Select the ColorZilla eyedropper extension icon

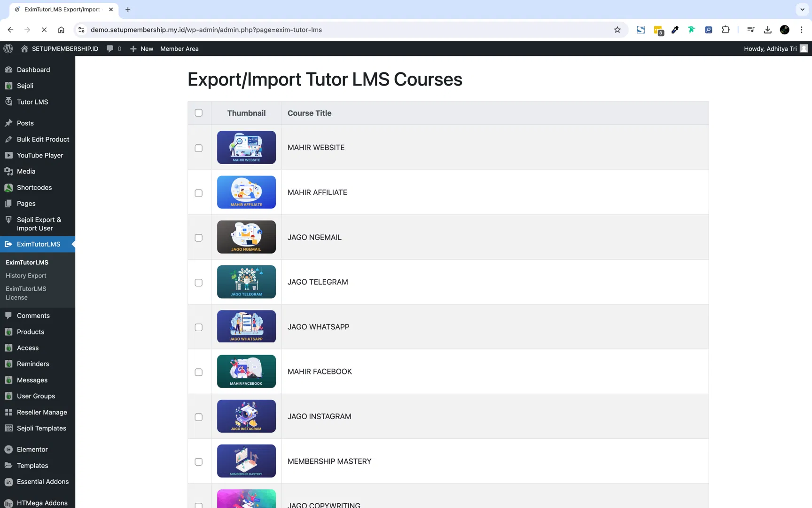click(x=675, y=30)
